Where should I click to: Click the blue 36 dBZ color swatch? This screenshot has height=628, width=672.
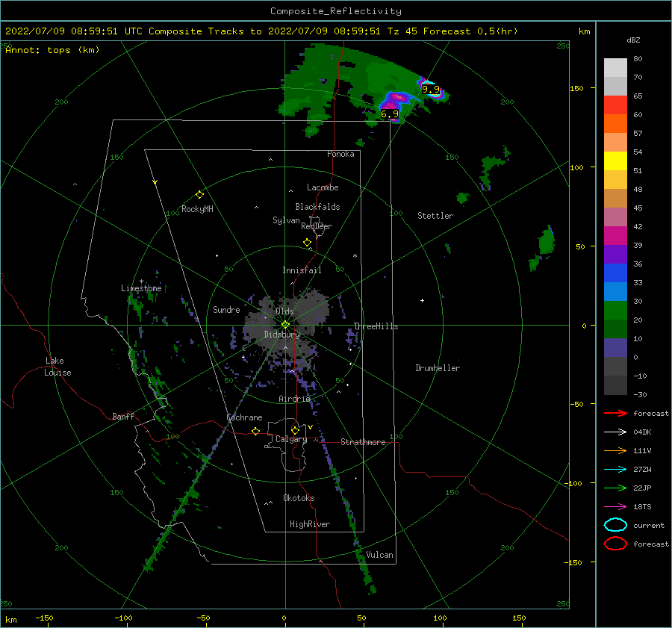click(615, 273)
